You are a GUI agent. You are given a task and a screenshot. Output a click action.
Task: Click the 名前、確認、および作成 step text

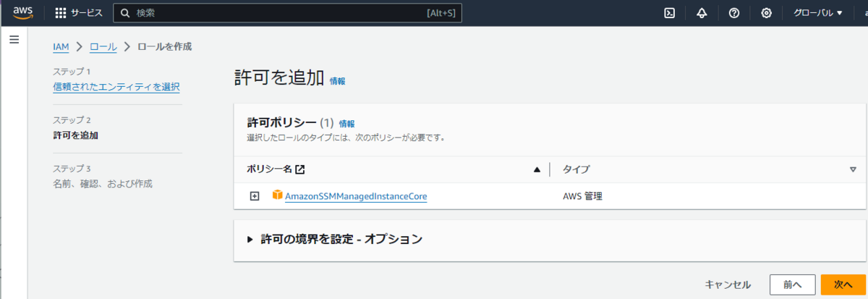coord(103,184)
